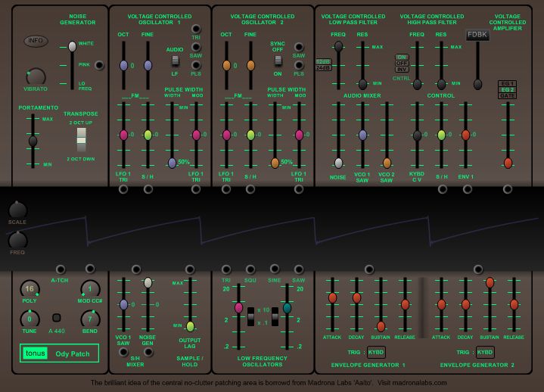Click the LFO SQU output jack
544x392 pixels.
click(x=250, y=269)
